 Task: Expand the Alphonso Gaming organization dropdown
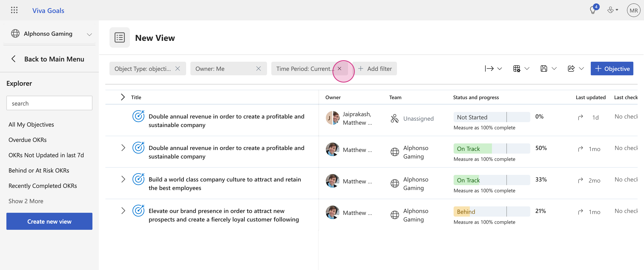[x=89, y=34]
